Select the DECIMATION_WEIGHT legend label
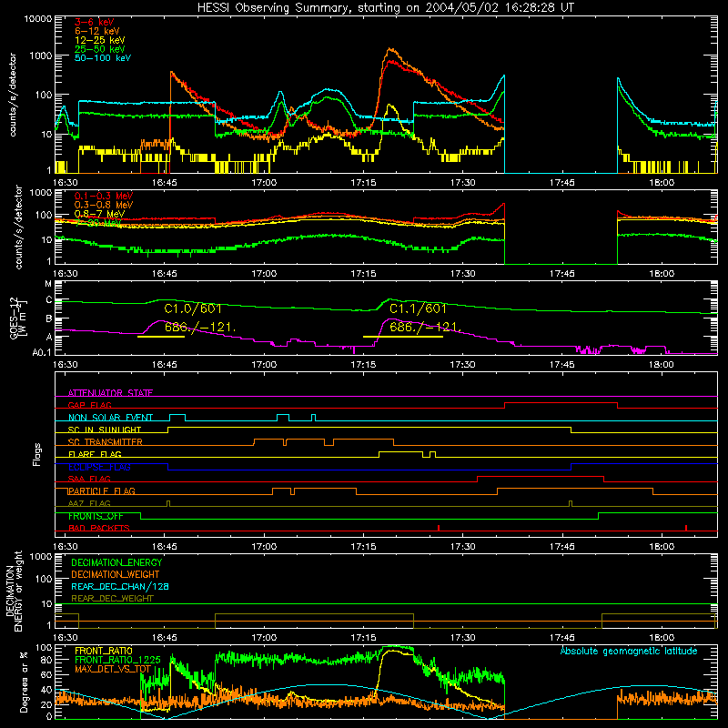Viewport: 728px width, 728px height. pyautogui.click(x=116, y=574)
